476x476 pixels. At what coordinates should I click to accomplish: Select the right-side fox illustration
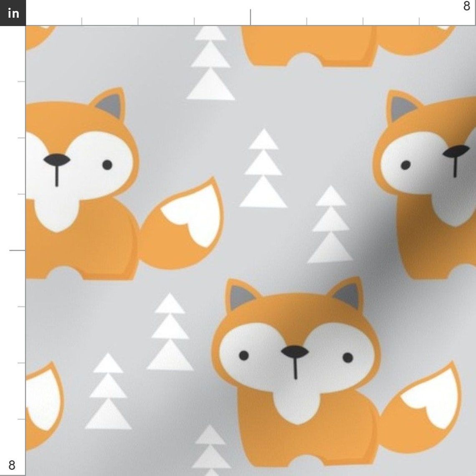coord(422,175)
